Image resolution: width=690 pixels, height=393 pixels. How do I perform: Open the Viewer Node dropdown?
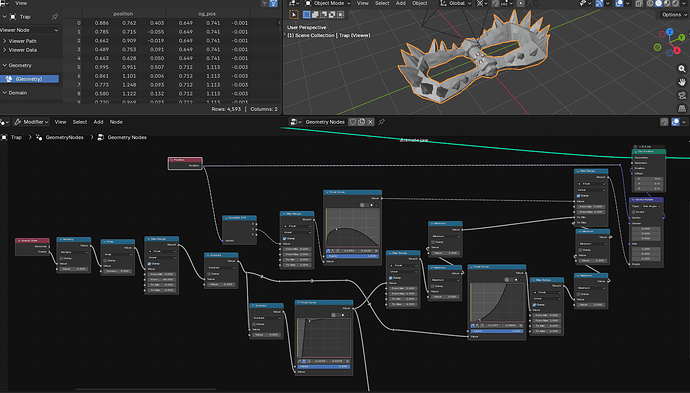click(x=29, y=30)
